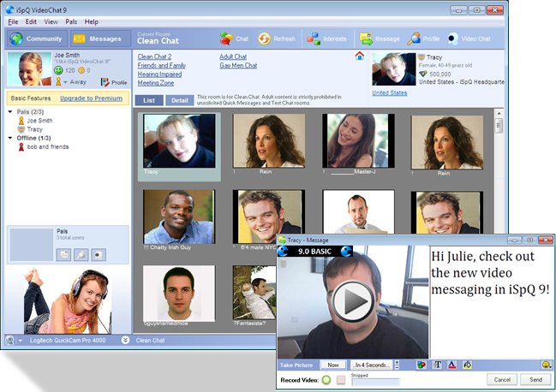Switch to the List view tab

(149, 100)
